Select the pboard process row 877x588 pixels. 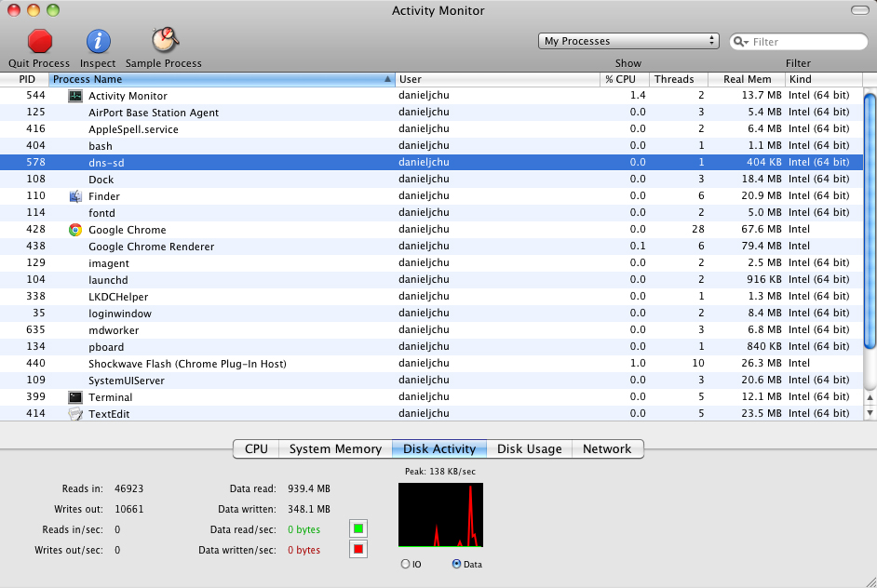pos(431,347)
